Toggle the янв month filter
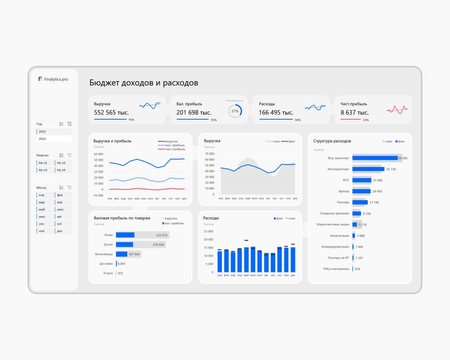 (45, 195)
